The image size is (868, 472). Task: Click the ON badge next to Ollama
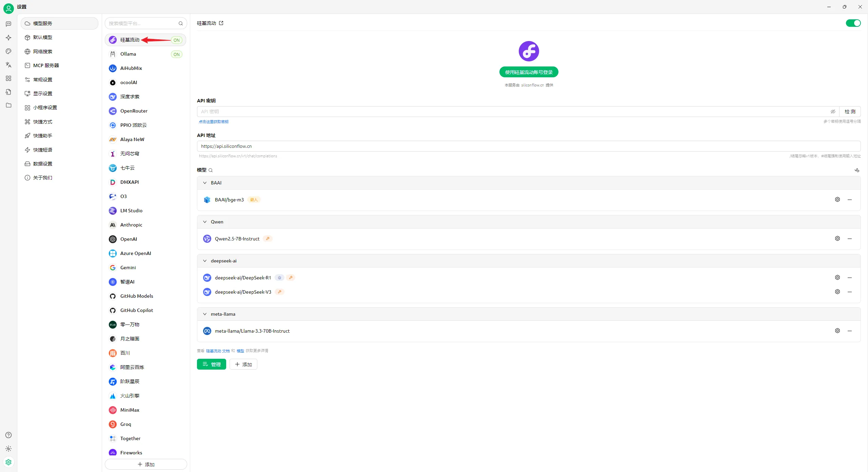click(x=176, y=54)
